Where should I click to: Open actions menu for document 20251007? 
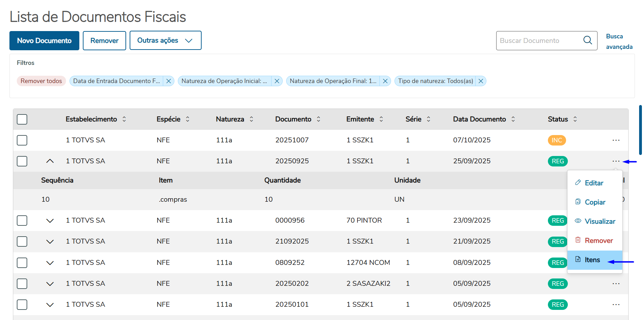[616, 140]
